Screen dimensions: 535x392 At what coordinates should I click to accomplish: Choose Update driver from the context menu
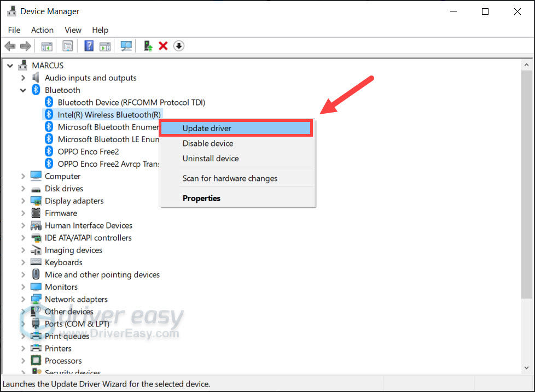pyautogui.click(x=207, y=128)
